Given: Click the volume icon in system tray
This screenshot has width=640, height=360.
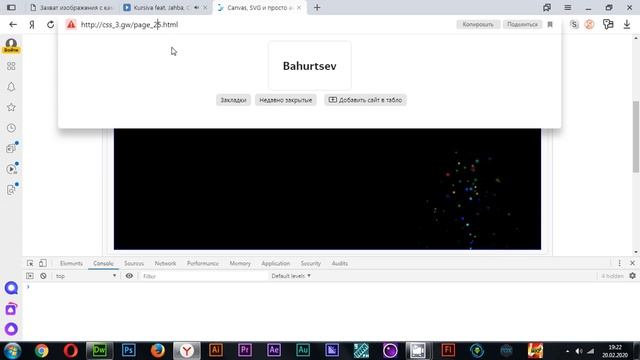Looking at the screenshot, I should (x=578, y=351).
